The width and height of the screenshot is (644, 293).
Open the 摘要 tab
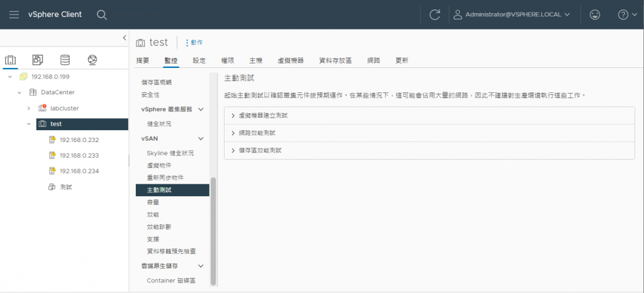click(143, 61)
